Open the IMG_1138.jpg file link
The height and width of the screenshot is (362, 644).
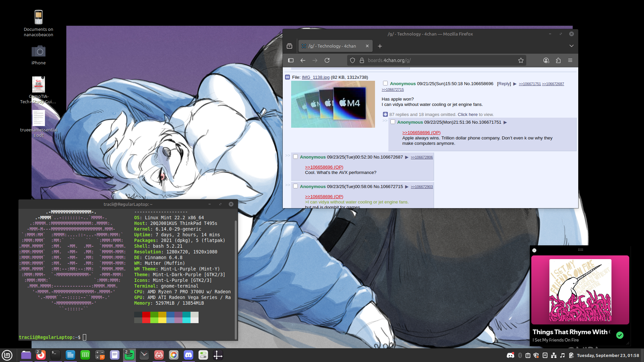pos(315,77)
